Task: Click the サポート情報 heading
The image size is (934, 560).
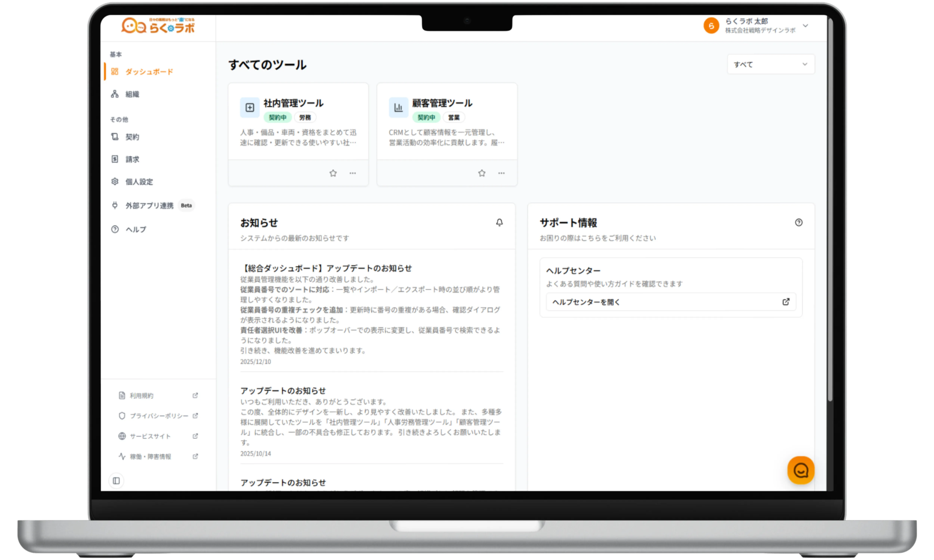Action: [569, 223]
